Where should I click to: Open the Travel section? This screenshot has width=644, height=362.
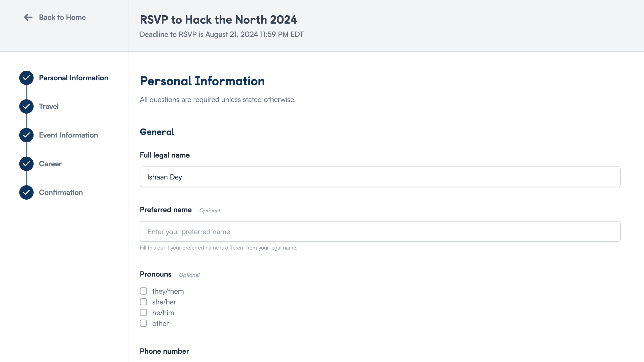point(49,106)
